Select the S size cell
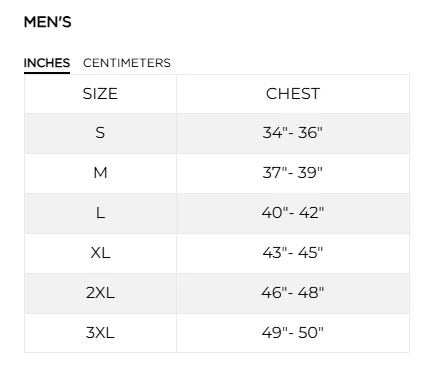428x370 pixels. [x=100, y=133]
